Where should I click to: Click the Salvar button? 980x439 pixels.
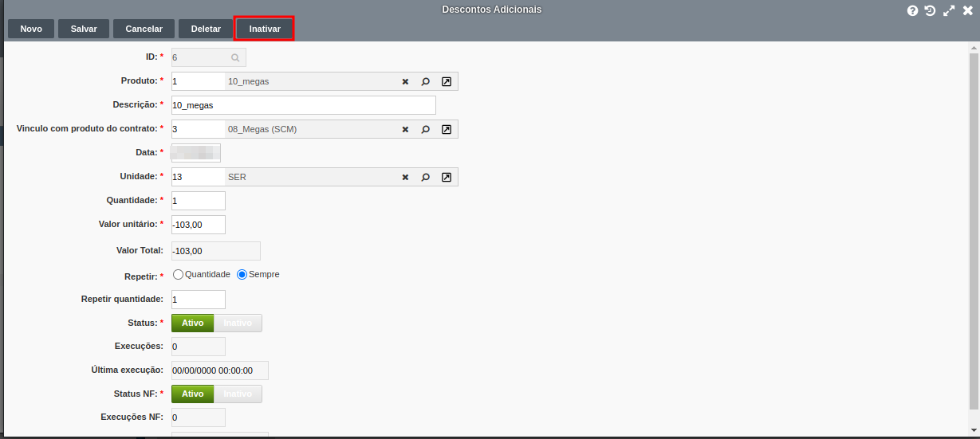point(84,29)
